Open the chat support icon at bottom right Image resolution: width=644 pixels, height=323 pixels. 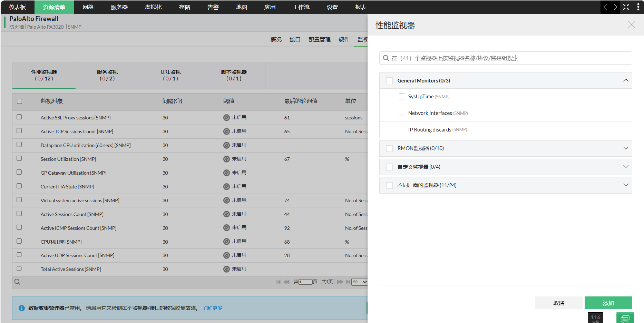point(625,318)
